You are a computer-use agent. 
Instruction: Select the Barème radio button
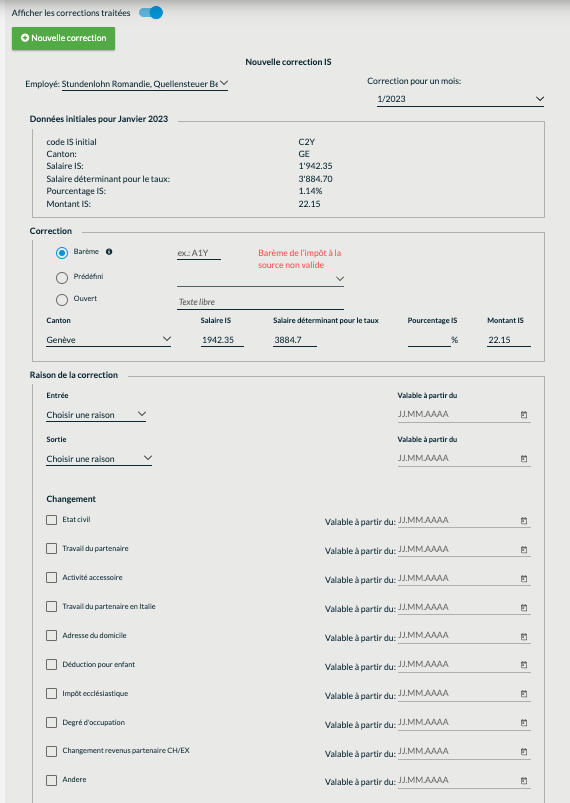pyautogui.click(x=62, y=252)
